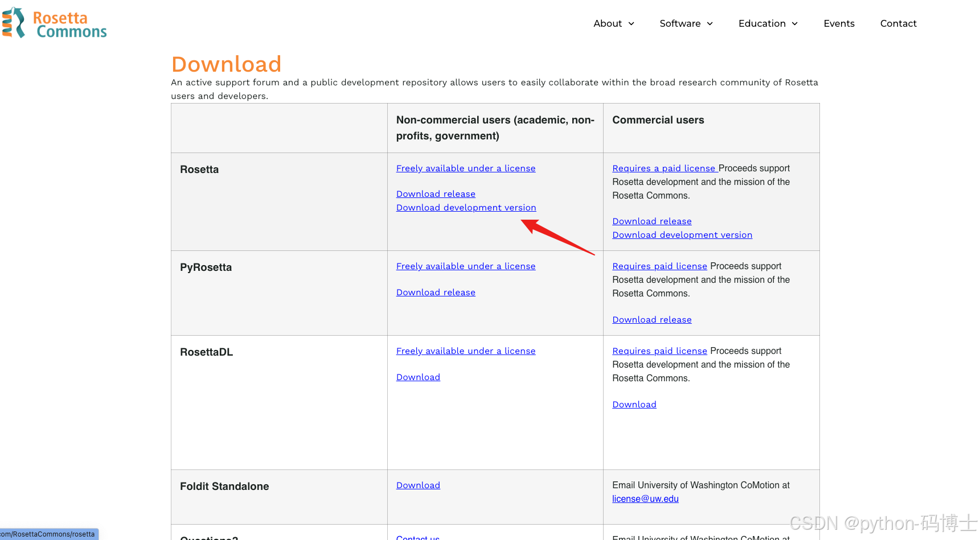980x540 pixels.
Task: Open Rosetta non-commercial 'Freely available under a license' link
Action: [x=466, y=168]
